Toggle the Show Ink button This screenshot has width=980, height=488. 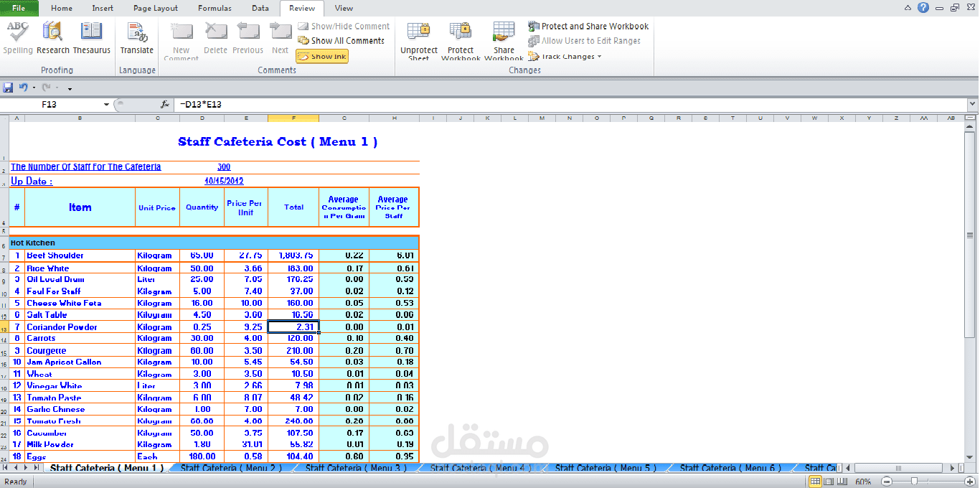(x=322, y=57)
